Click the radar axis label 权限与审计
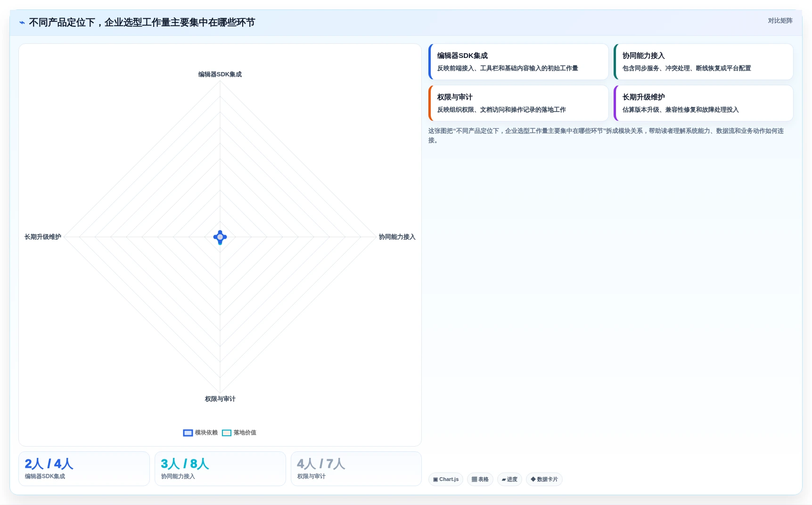This screenshot has width=812, height=505. point(220,399)
